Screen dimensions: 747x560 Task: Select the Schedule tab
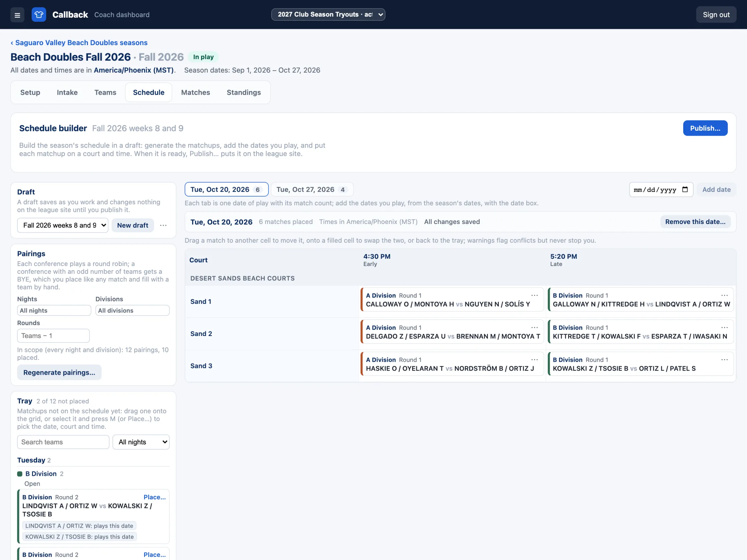tap(149, 92)
